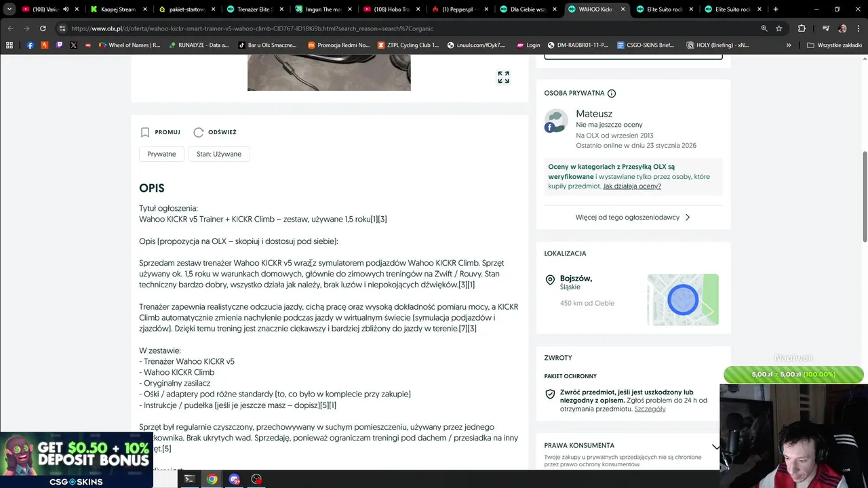
Task: Click the 'Na OLX od wrzesień 2013' text
Action: tap(614, 136)
